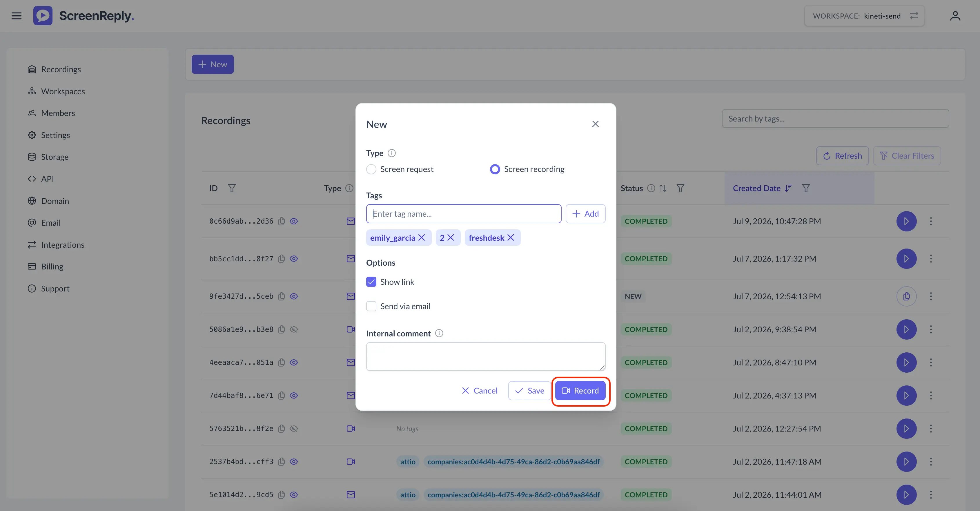The image size is (980, 511).
Task: Copy ID of recording bb5cc1dd...8f27
Action: pyautogui.click(x=282, y=259)
